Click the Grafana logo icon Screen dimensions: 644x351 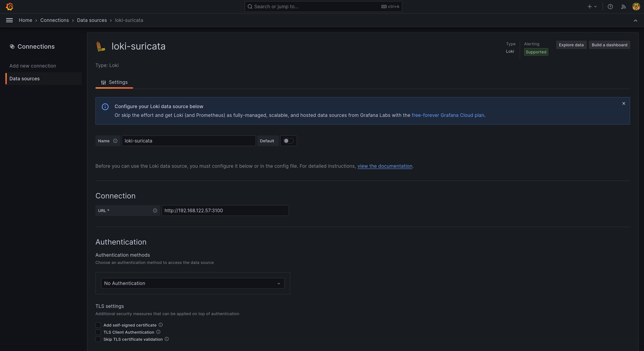(x=9, y=7)
